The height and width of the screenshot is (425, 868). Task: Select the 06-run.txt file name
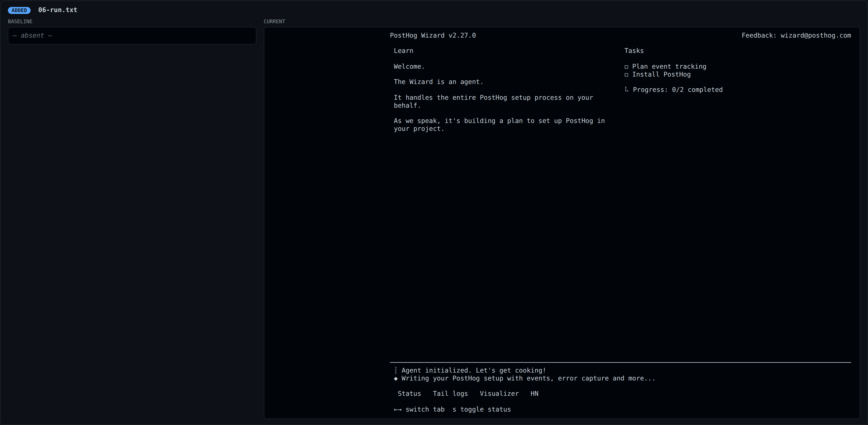(x=58, y=10)
